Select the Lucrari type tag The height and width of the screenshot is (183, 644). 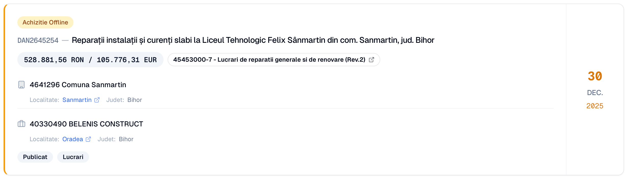click(x=73, y=157)
